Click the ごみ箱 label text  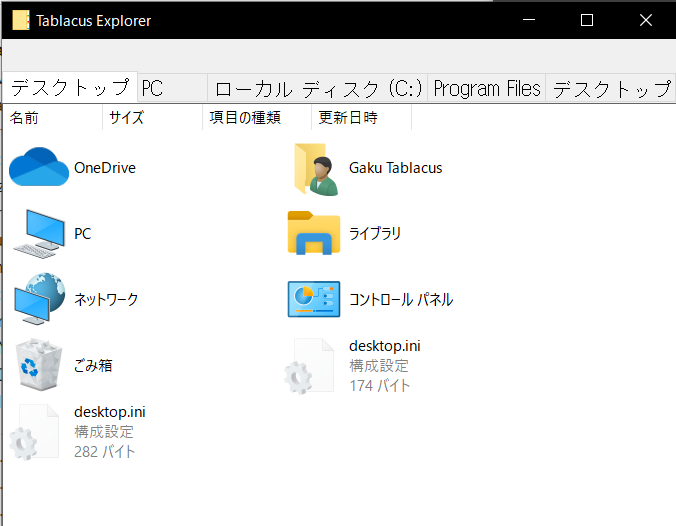pyautogui.click(x=93, y=366)
